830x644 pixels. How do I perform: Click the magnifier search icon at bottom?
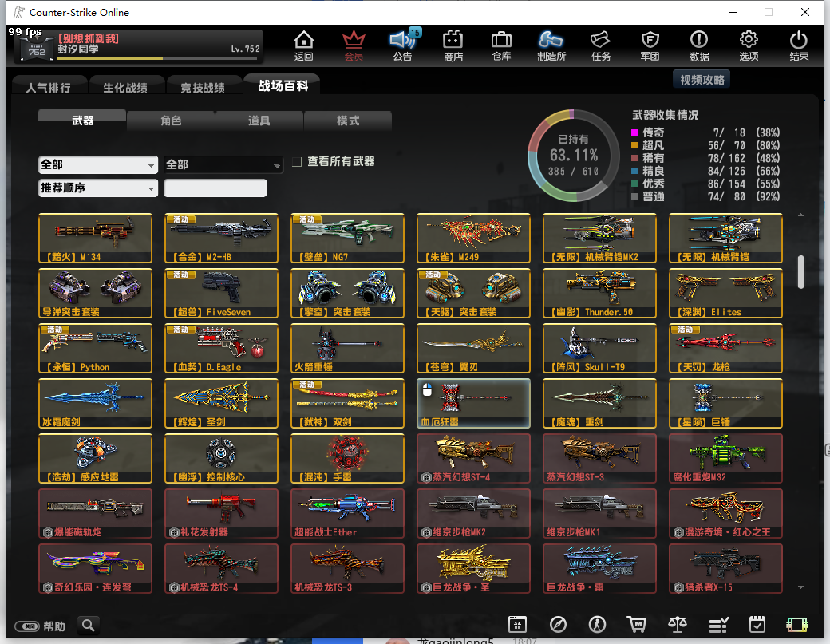click(89, 626)
